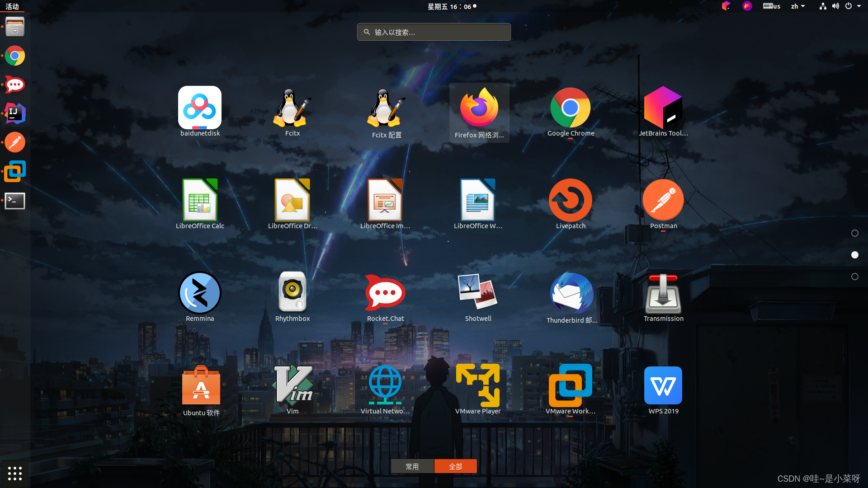
Task: Click the 活动 Activities button
Action: click(12, 6)
